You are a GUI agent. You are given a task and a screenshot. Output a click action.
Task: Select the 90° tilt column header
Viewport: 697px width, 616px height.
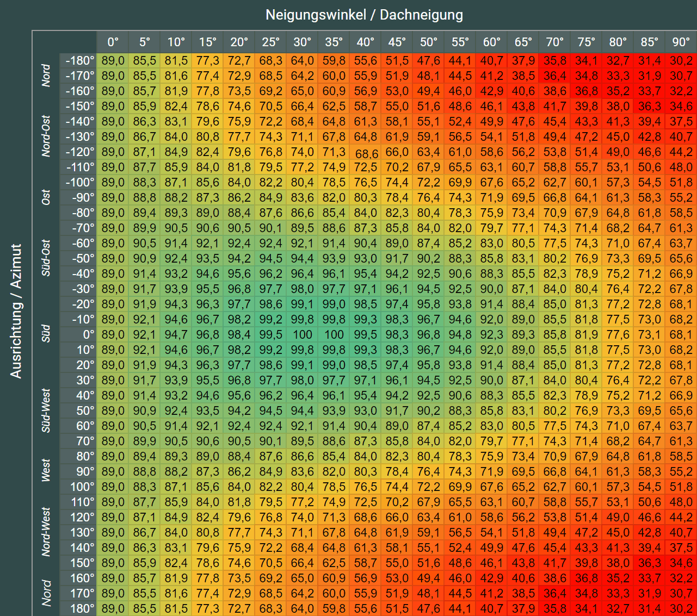[681, 42]
